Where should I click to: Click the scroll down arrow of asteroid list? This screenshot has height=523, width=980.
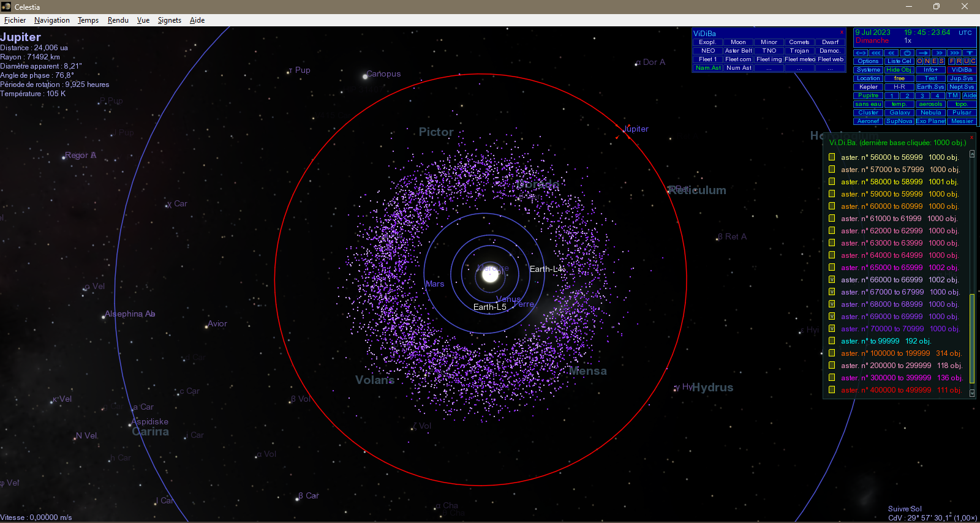(972, 393)
